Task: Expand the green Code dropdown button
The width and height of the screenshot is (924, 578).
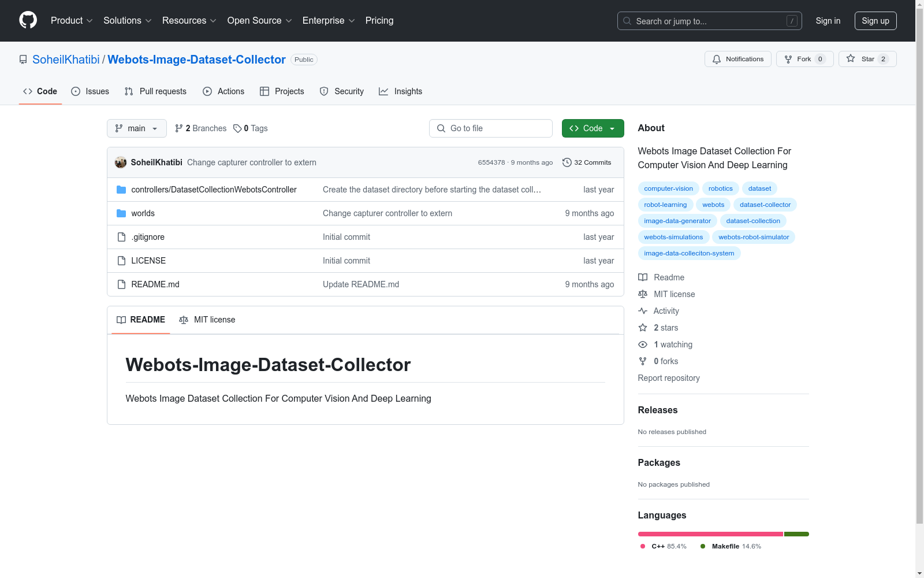Action: (x=593, y=128)
